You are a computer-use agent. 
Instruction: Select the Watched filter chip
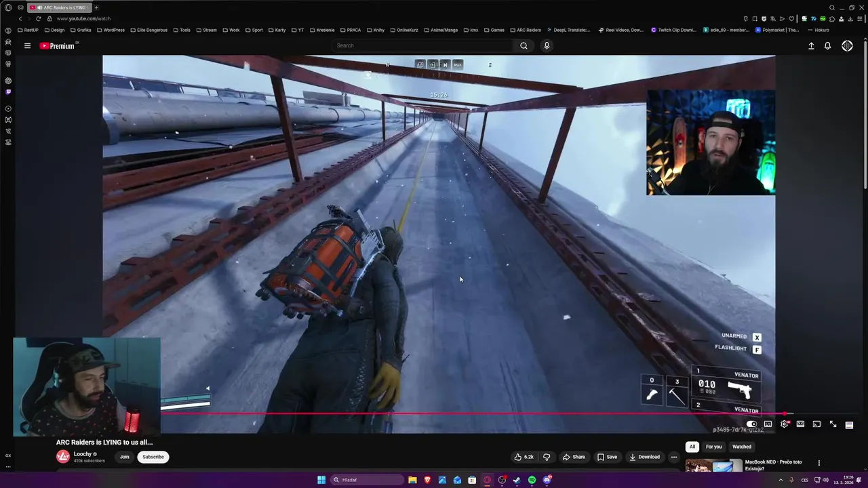click(x=742, y=447)
